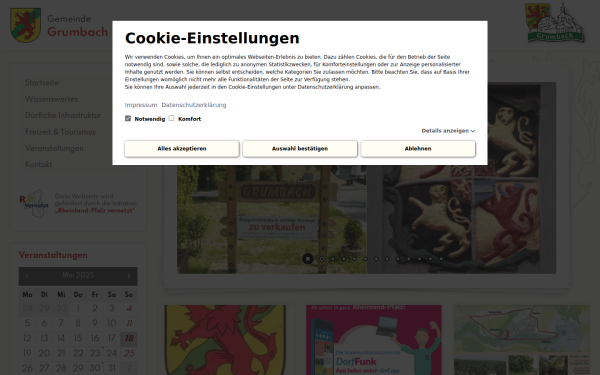Open Freizeit & Tourismus menu item
This screenshot has height=375, width=600.
60,132
